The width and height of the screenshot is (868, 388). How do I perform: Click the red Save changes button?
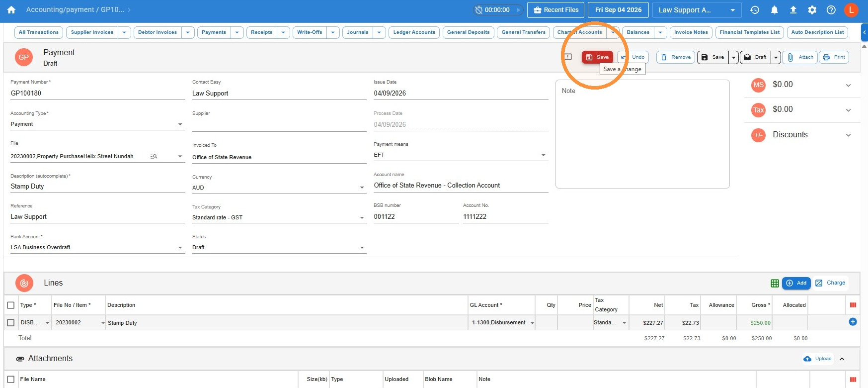(597, 57)
